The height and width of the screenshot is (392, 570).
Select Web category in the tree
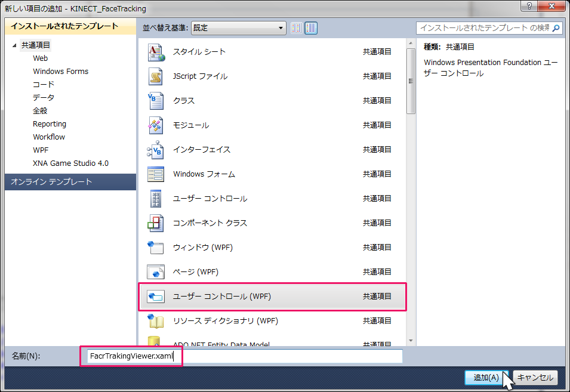point(41,58)
